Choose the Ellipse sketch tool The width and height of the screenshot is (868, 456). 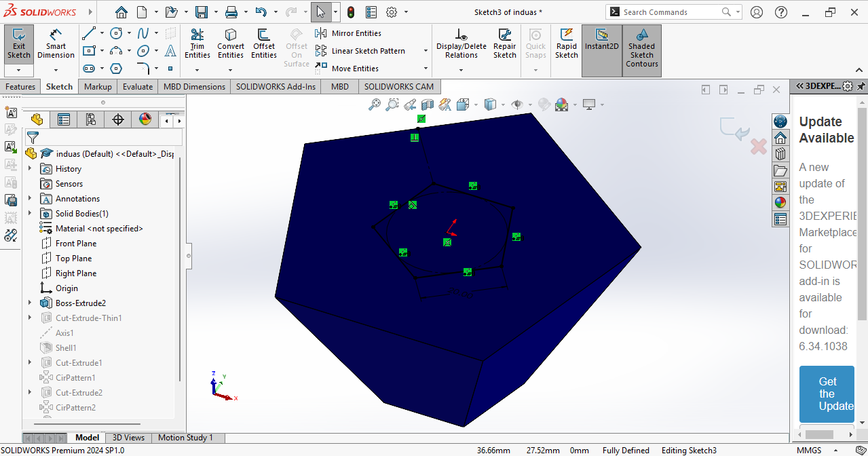[143, 51]
